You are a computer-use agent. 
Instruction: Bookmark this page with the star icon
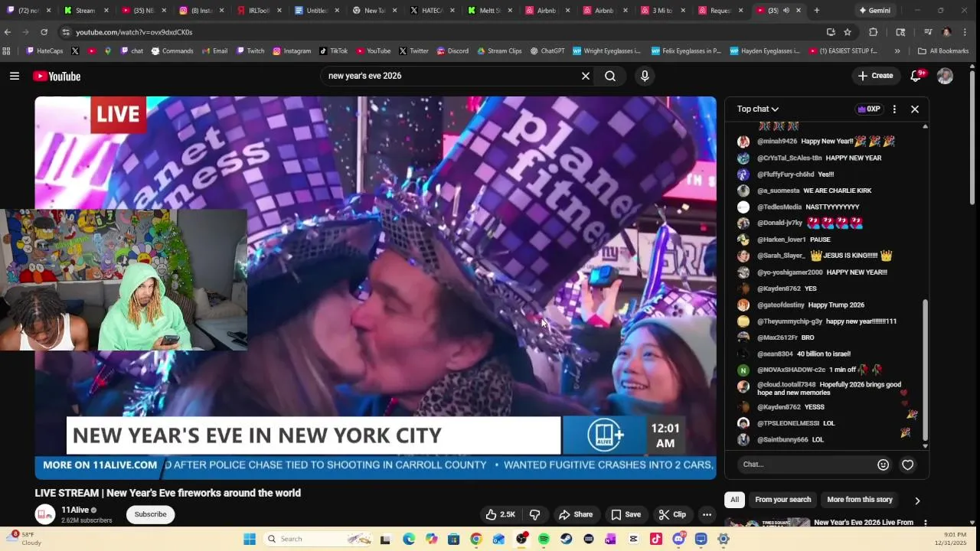[848, 32]
